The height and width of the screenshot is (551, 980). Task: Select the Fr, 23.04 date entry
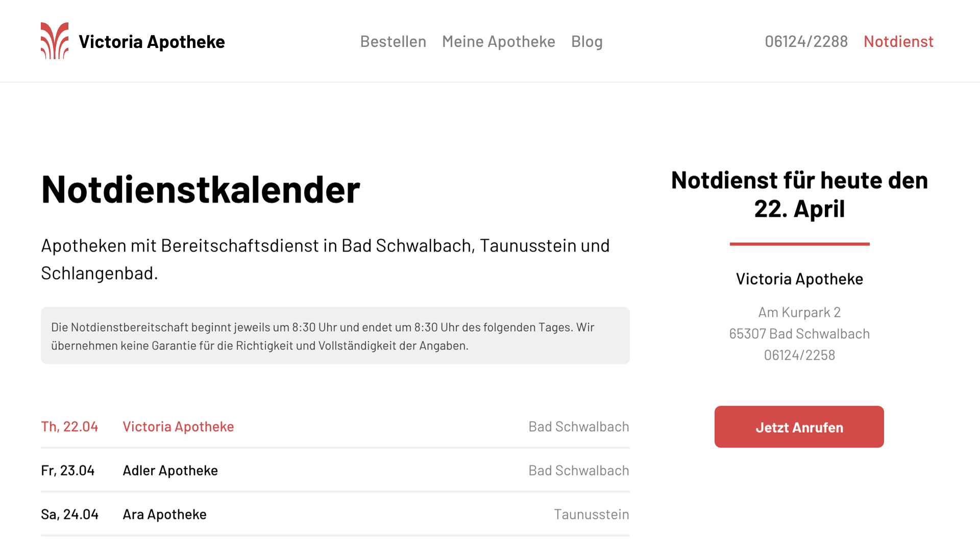68,470
